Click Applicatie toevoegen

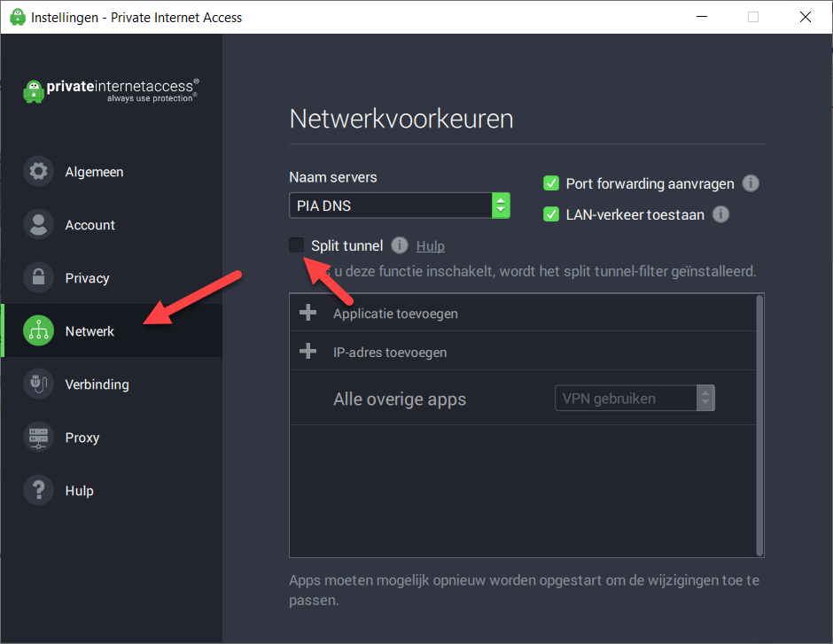[x=395, y=314]
